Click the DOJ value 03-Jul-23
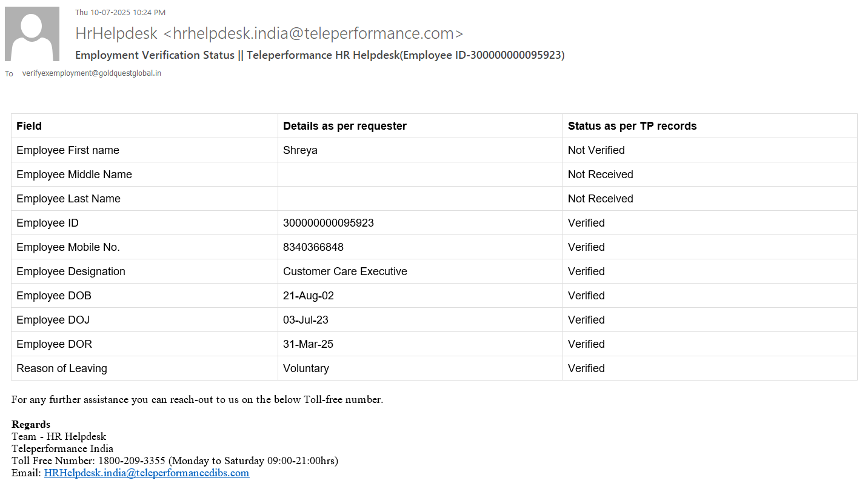Image resolution: width=868 pixels, height=489 pixels. pyautogui.click(x=305, y=320)
